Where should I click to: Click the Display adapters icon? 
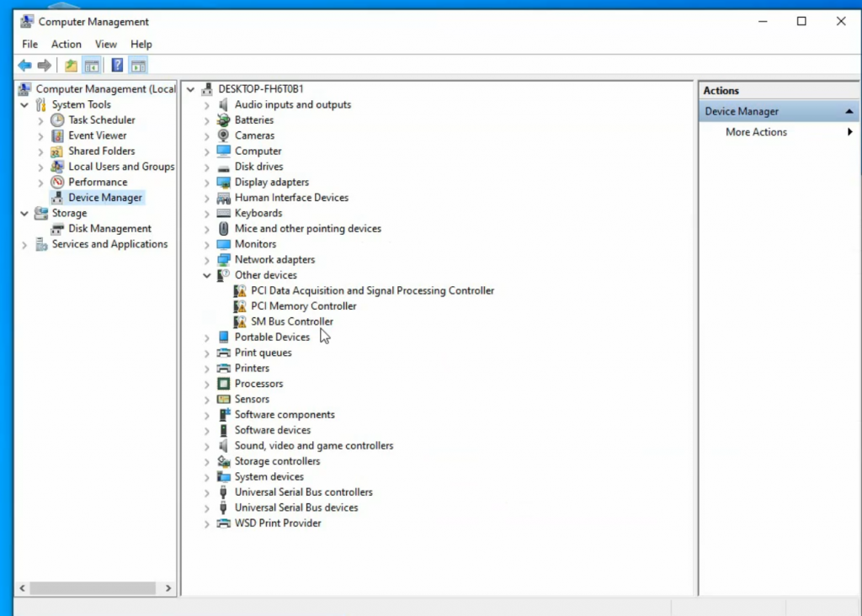[223, 182]
